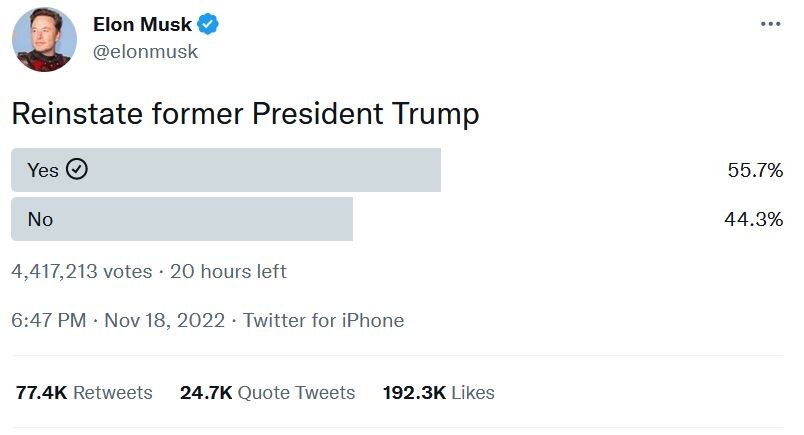Viewport: 804px width, 435px height.
Task: Click the 4,417,213 votes count
Action: coord(81,271)
